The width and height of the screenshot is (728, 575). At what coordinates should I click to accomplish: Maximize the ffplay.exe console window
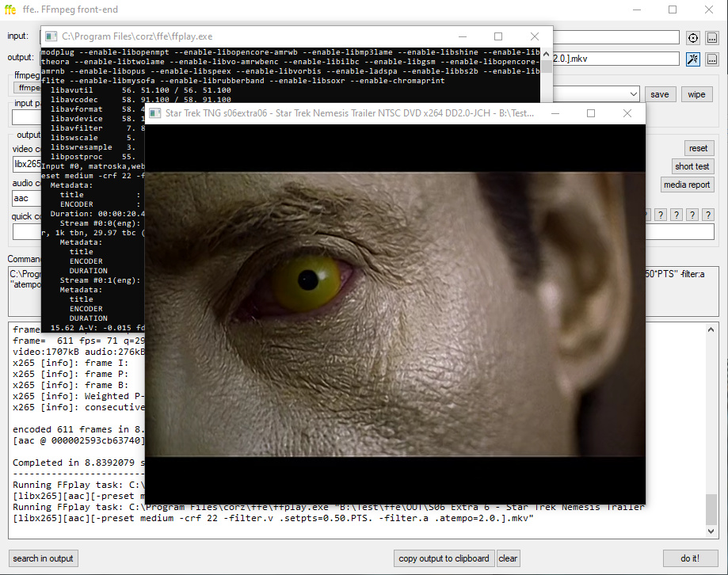tap(498, 36)
